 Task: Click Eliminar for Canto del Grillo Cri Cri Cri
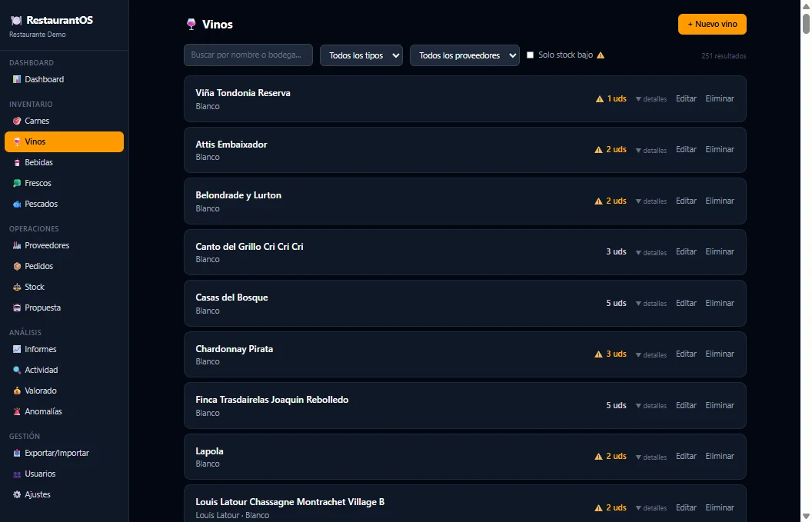pyautogui.click(x=720, y=251)
